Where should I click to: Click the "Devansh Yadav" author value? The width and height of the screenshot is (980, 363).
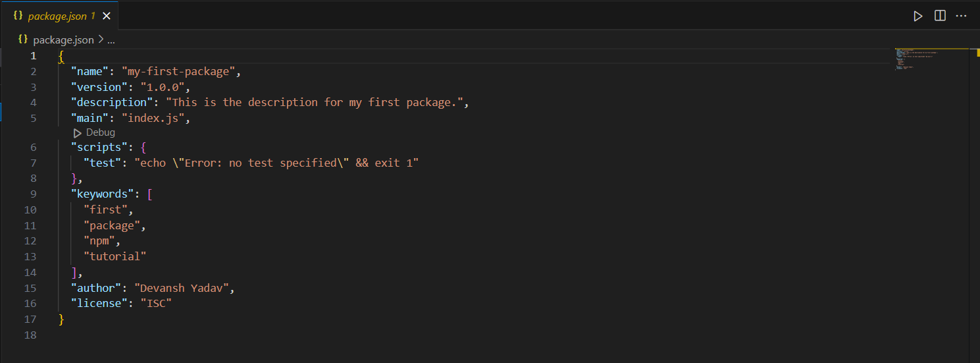point(181,288)
